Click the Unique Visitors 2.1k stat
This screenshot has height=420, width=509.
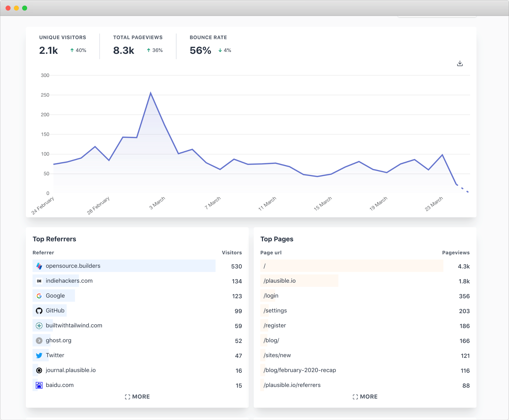[48, 50]
